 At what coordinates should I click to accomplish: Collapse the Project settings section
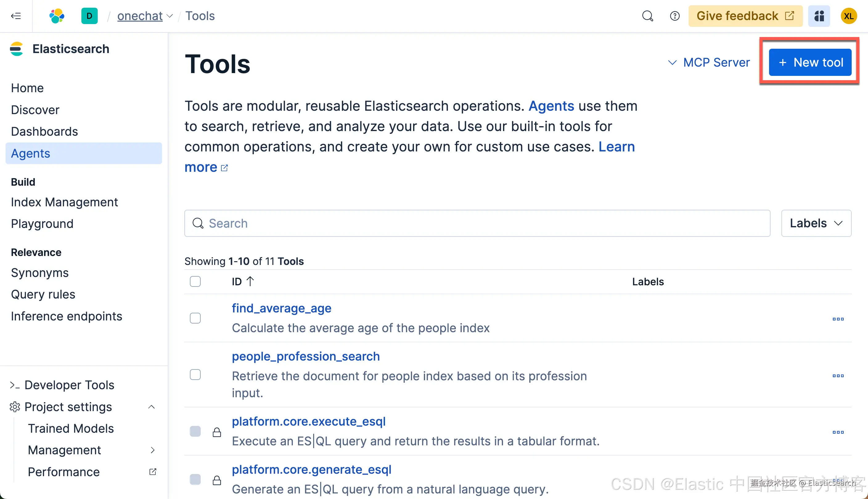click(x=151, y=407)
